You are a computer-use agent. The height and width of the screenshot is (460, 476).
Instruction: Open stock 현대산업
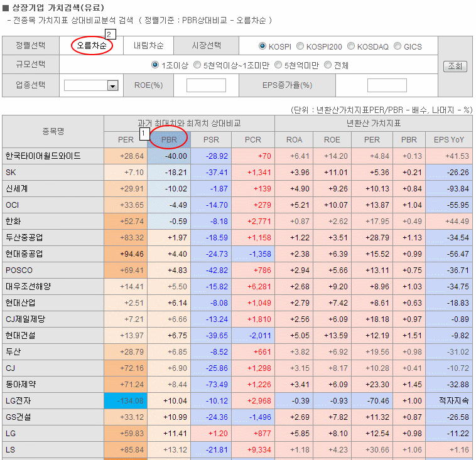[x=20, y=303]
